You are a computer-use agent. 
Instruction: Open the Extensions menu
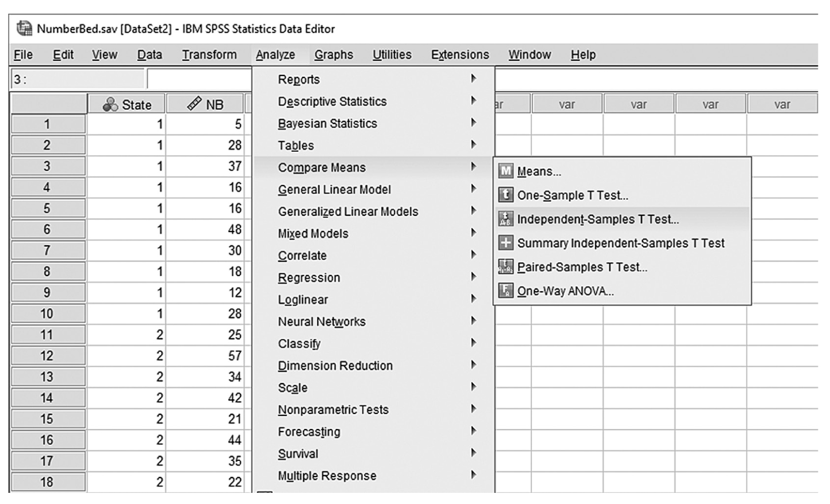click(460, 55)
